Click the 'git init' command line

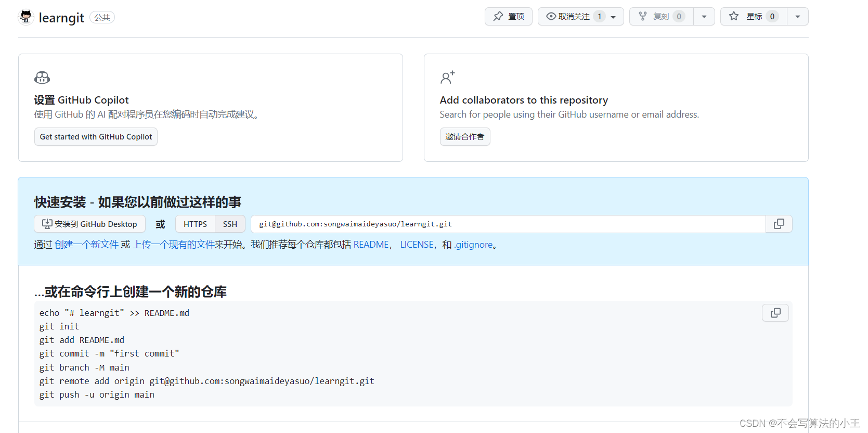click(59, 326)
